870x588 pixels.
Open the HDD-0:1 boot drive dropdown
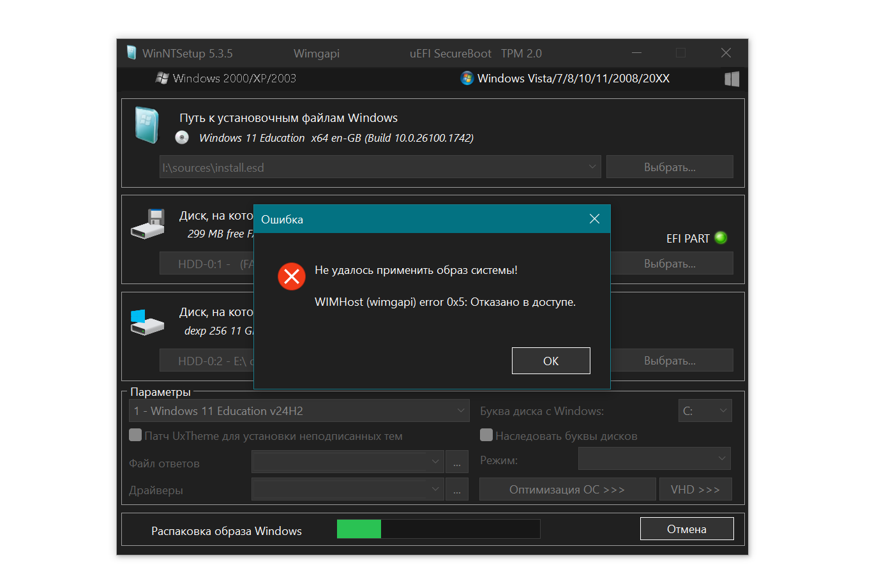tap(207, 264)
